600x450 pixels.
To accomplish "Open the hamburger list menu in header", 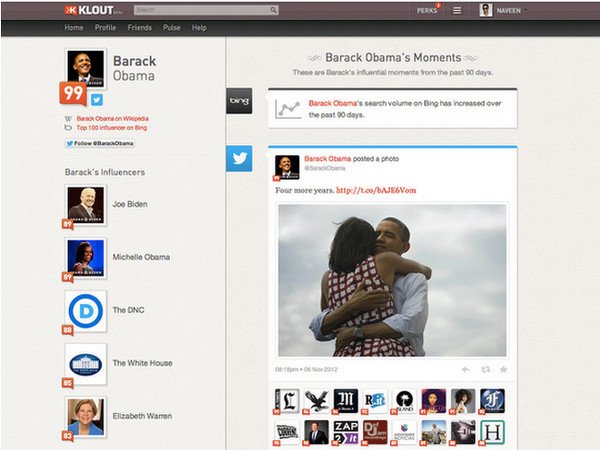I will tap(457, 10).
